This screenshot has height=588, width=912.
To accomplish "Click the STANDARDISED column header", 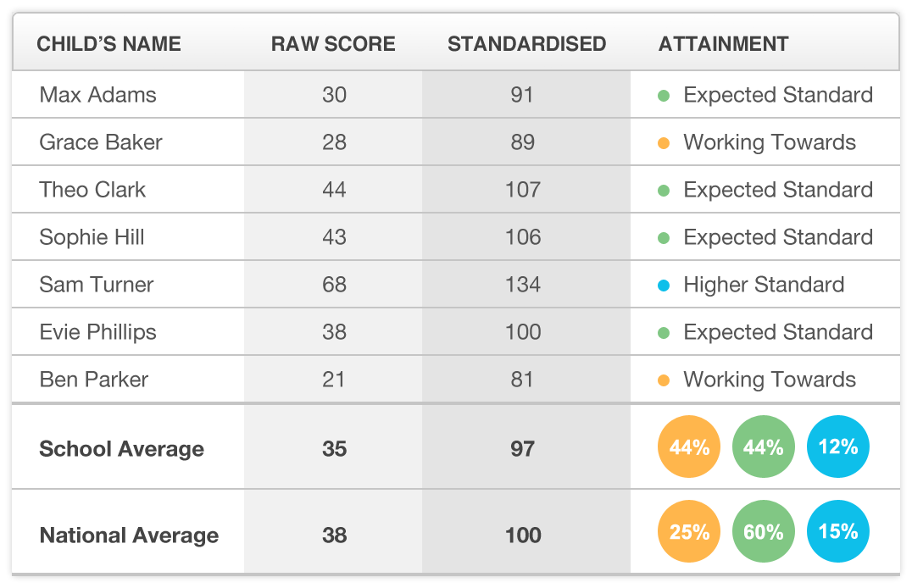I will [526, 44].
